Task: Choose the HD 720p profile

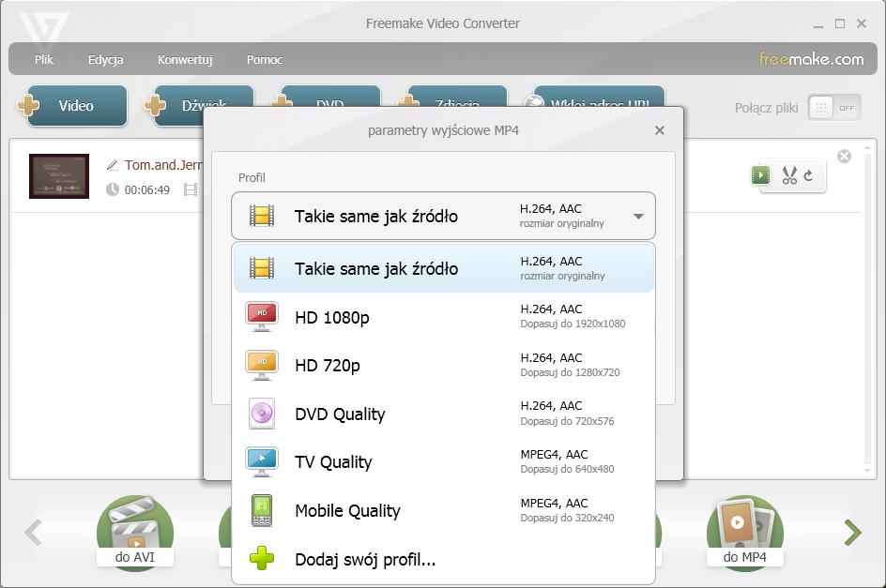Action: tap(443, 366)
